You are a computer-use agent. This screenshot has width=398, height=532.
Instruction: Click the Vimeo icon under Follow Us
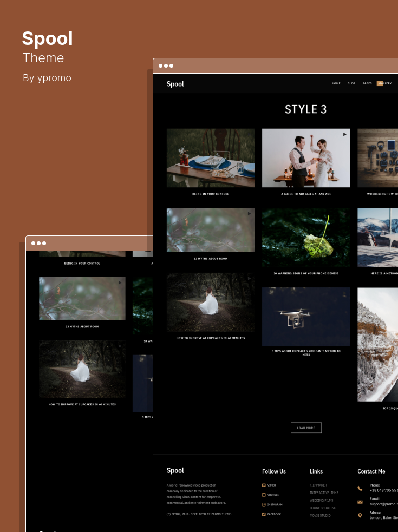[x=264, y=485]
